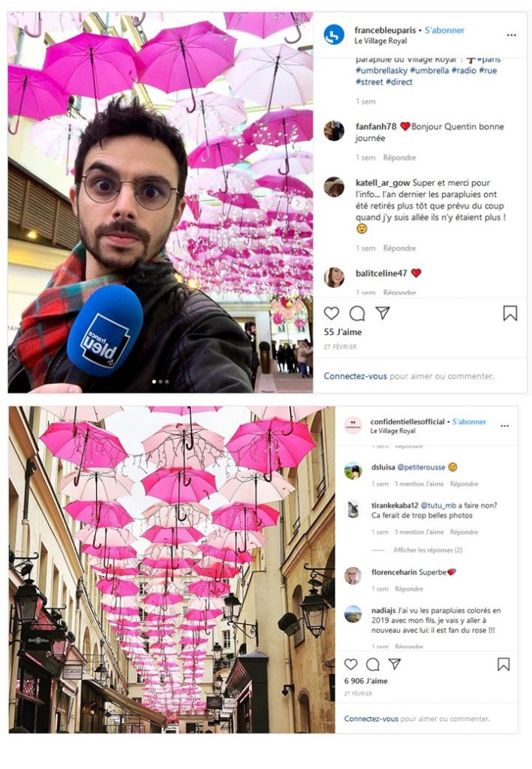Like the francebleuparis post with the heart icon
Viewport: 532px width, 769px height.
(x=332, y=313)
